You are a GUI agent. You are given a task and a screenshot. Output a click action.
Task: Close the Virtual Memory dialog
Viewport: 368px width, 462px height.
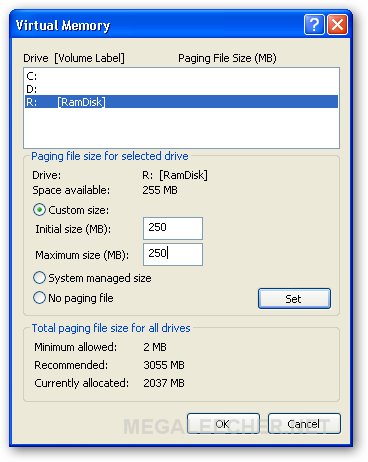coord(338,25)
